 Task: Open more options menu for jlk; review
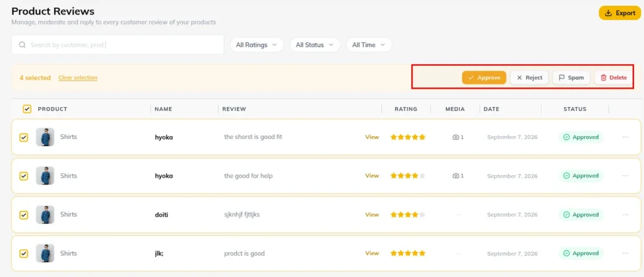click(x=625, y=253)
